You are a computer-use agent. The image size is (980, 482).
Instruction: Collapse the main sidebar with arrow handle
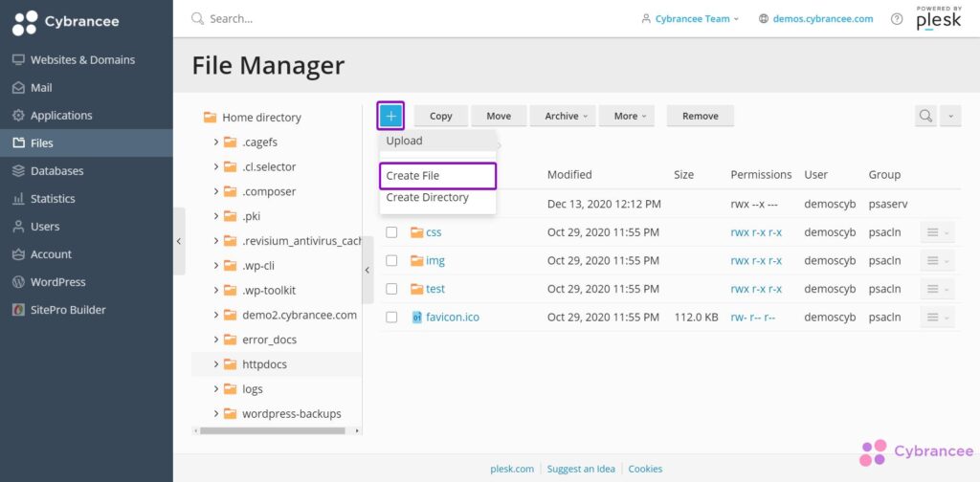179,241
